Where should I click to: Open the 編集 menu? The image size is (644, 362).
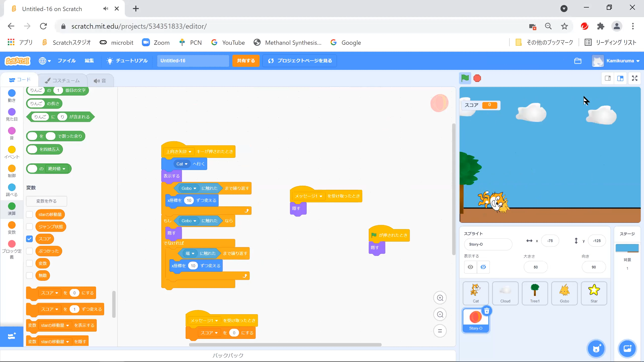click(89, 61)
